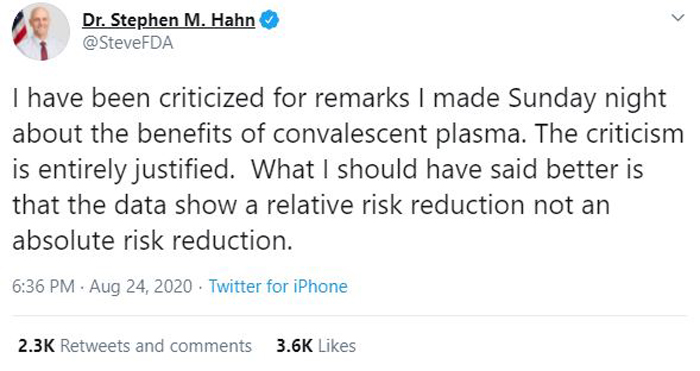This screenshot has height=371, width=700.
Task: Click the words 'Sunday night' in tweet
Action: pyautogui.click(x=587, y=98)
